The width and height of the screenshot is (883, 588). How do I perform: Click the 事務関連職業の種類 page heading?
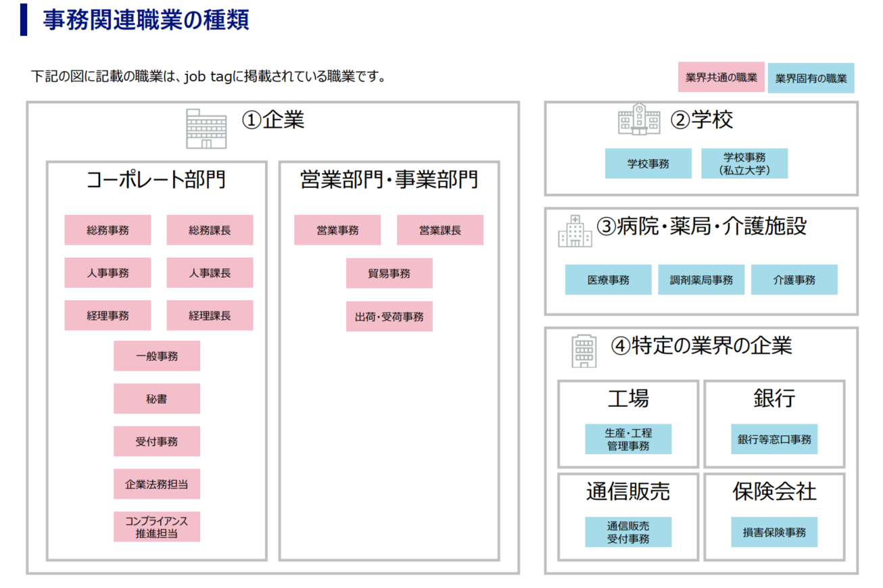click(146, 20)
